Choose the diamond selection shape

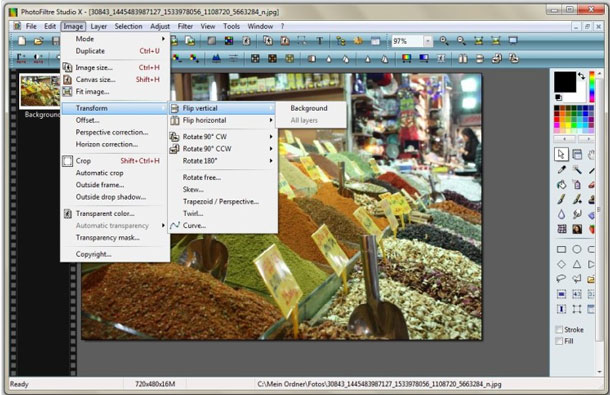(561, 264)
